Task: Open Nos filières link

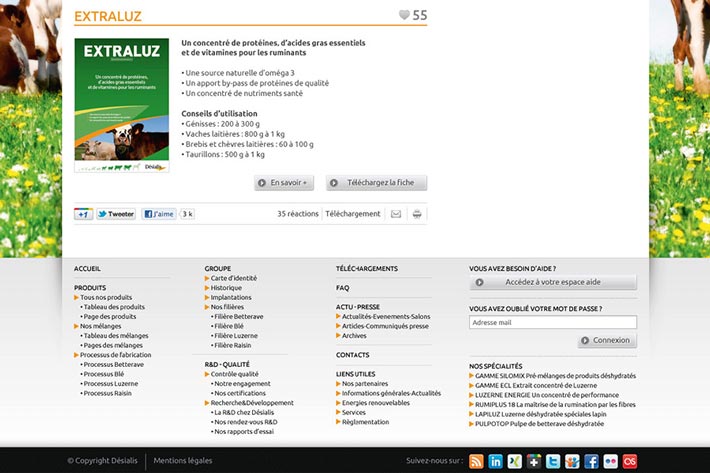Action: pos(227,307)
